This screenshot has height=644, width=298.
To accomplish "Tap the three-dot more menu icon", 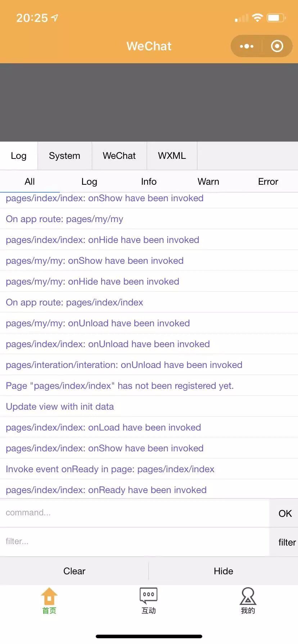I will coord(247,46).
